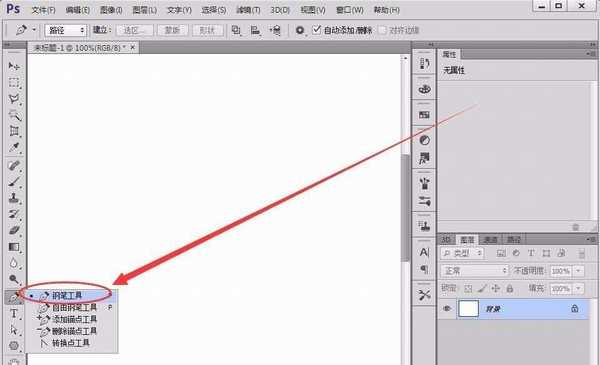Viewport: 600px width, 365px height.
Task: Hide the 背景 layer using eye icon
Action: (447, 308)
